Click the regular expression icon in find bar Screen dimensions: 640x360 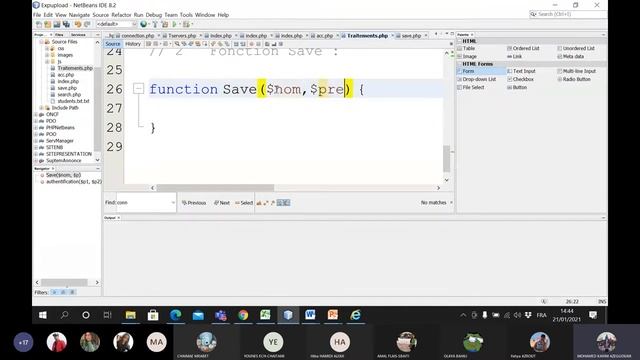273,203
